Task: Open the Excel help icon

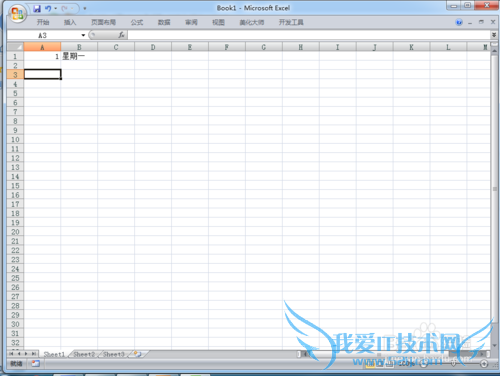Action: click(459, 22)
